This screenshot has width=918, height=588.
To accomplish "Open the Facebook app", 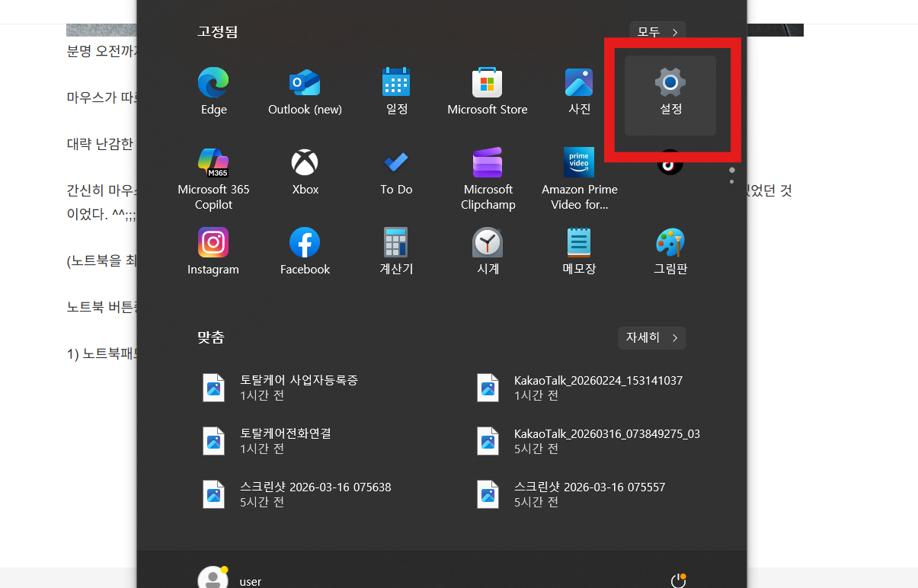I will tap(305, 253).
